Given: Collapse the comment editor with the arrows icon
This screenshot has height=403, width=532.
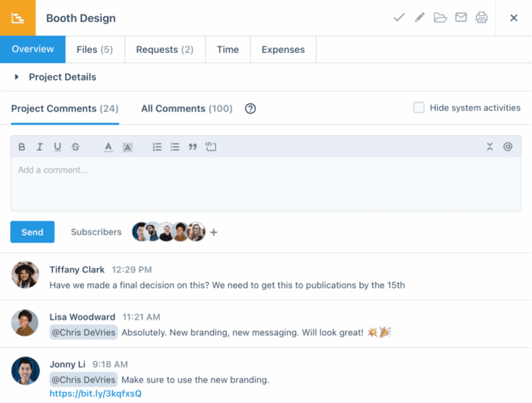Looking at the screenshot, I should click(488, 146).
